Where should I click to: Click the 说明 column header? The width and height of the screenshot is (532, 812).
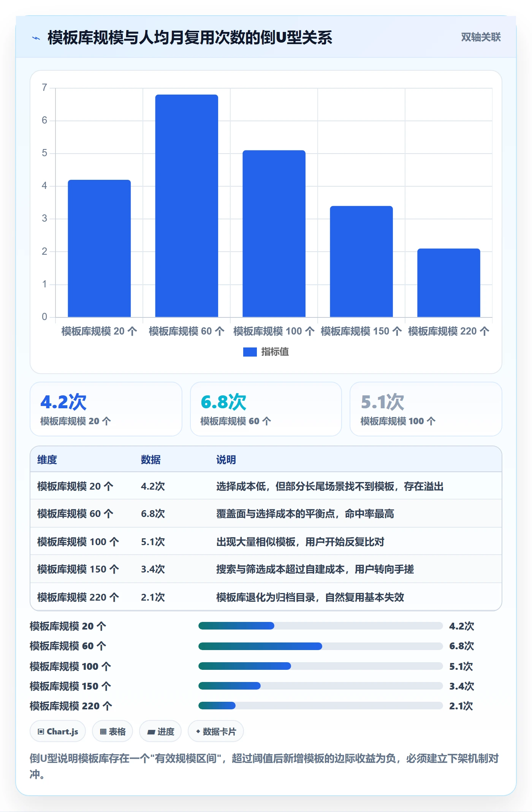(x=226, y=460)
